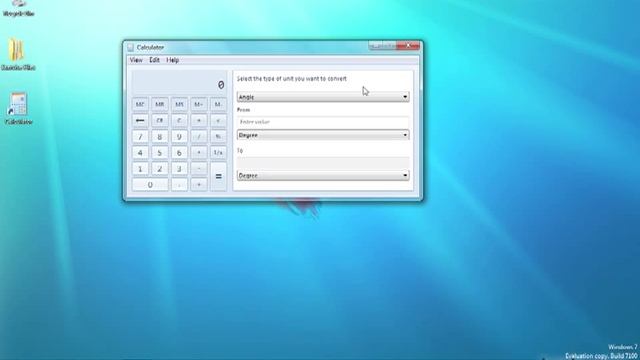The image size is (640, 360).
Task: Click the decimal point key
Action: click(x=179, y=185)
